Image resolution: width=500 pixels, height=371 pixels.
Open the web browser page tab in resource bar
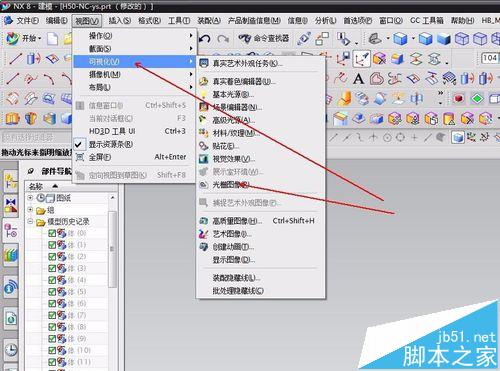11,319
